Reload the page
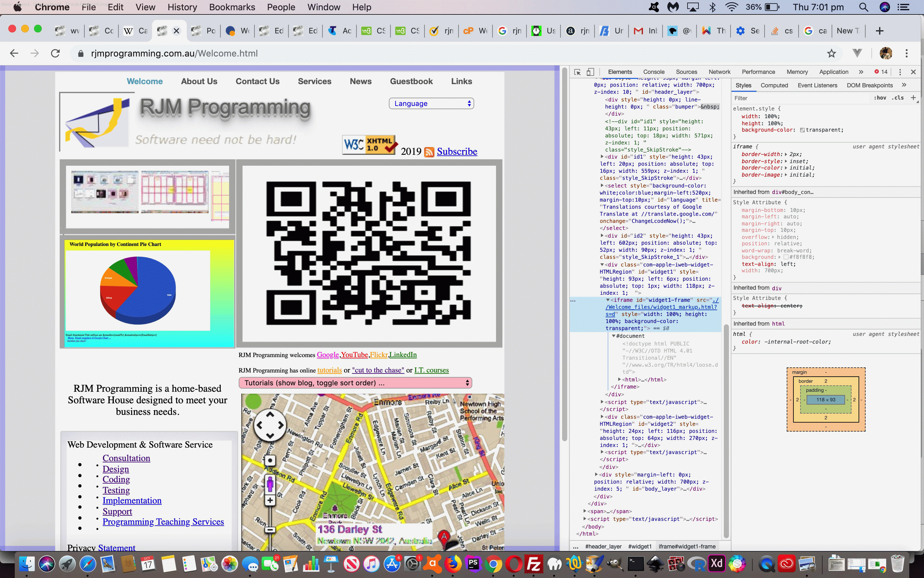 point(56,54)
